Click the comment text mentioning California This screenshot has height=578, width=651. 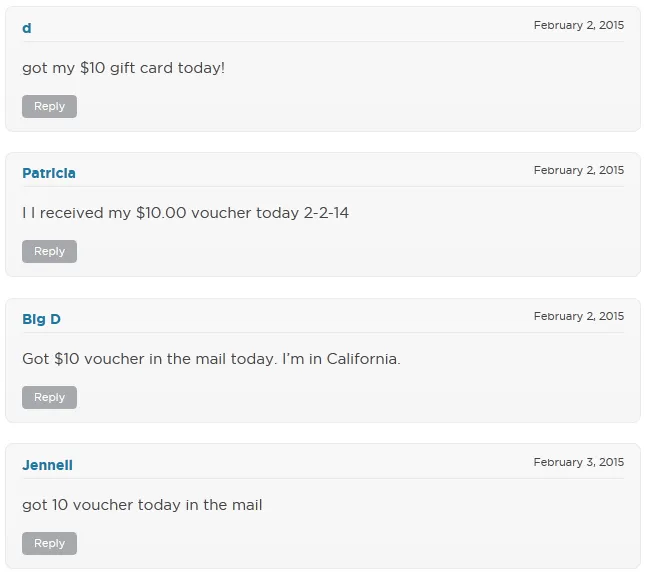pos(211,359)
